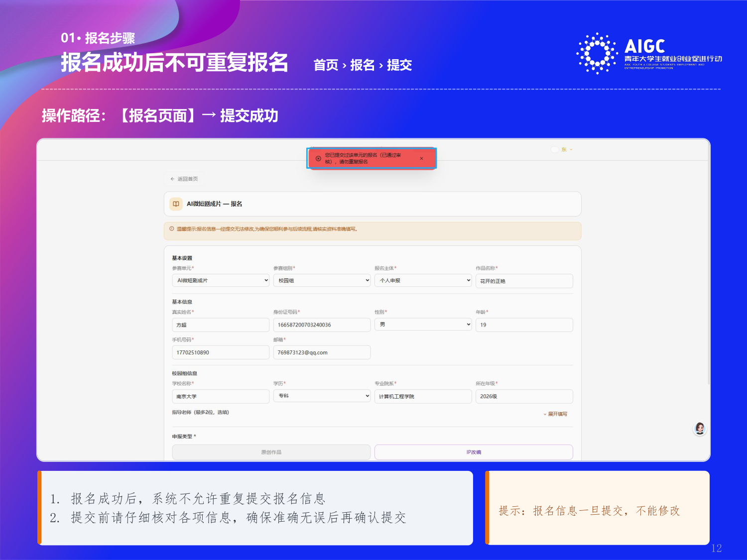Click the 基本设置 section heading
The image size is (747, 560).
(182, 258)
